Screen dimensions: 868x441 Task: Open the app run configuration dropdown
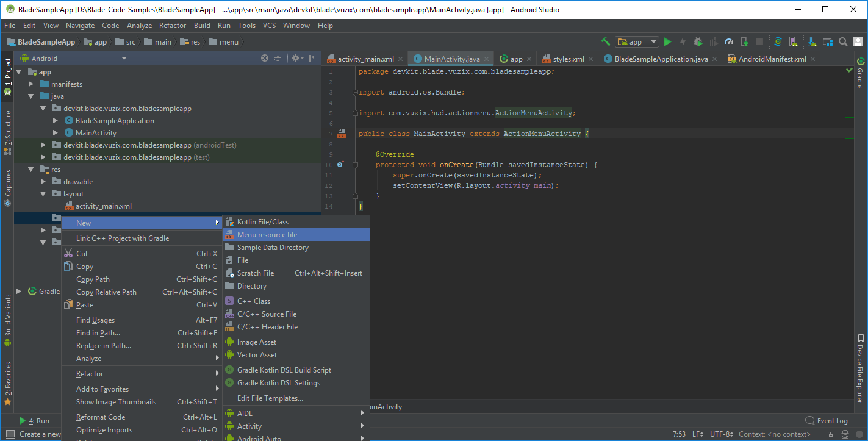[x=637, y=42]
